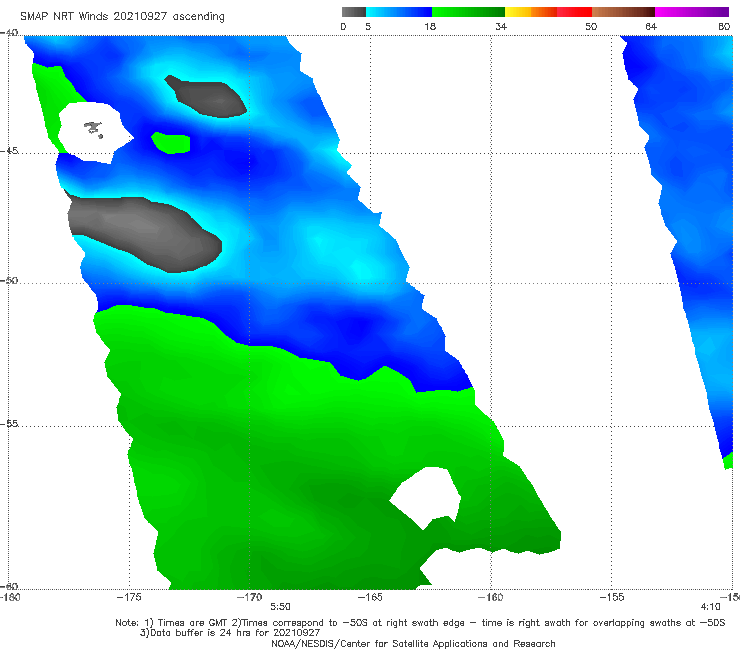This screenshot has width=740, height=650.
Task: Click the note line starting 'Note: 1) Times are GMT'
Action: pos(420,623)
